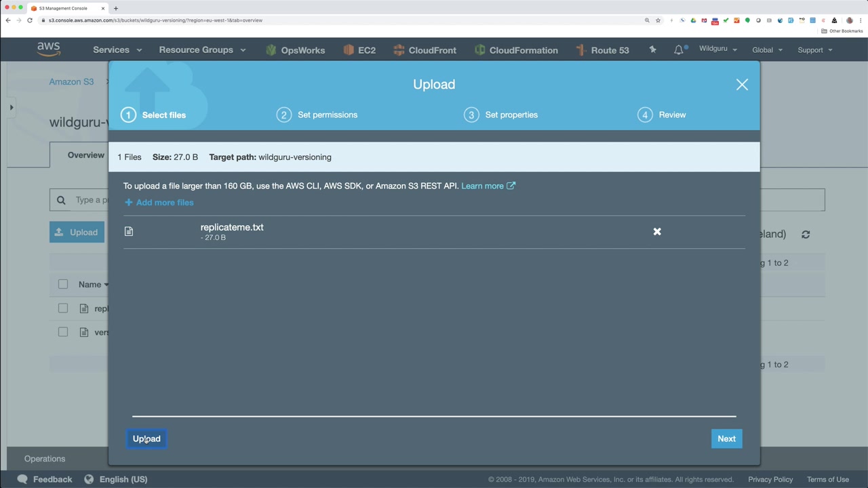The image size is (868, 488).
Task: Remove replicateme.txt from the upload list
Action: click(657, 232)
